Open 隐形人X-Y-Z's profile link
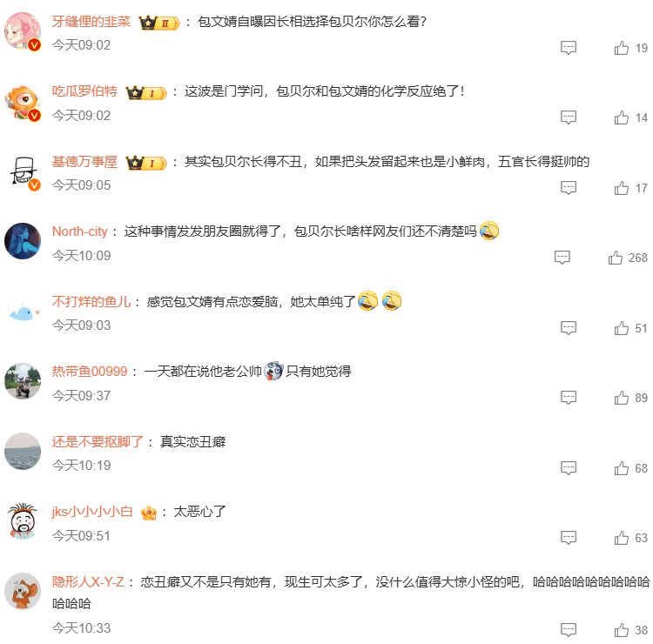 pos(88,581)
